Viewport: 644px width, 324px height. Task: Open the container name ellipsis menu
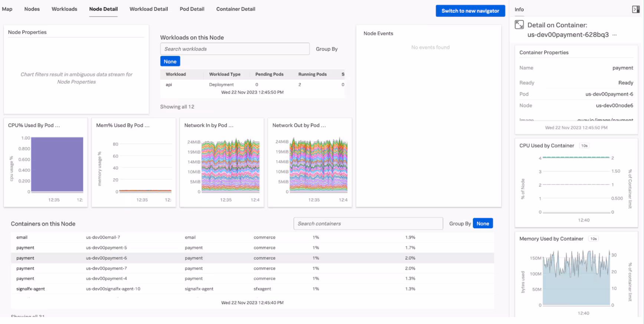pos(615,35)
